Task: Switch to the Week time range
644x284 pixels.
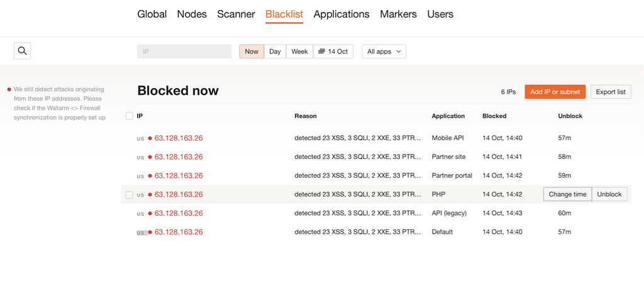Action: click(x=299, y=52)
